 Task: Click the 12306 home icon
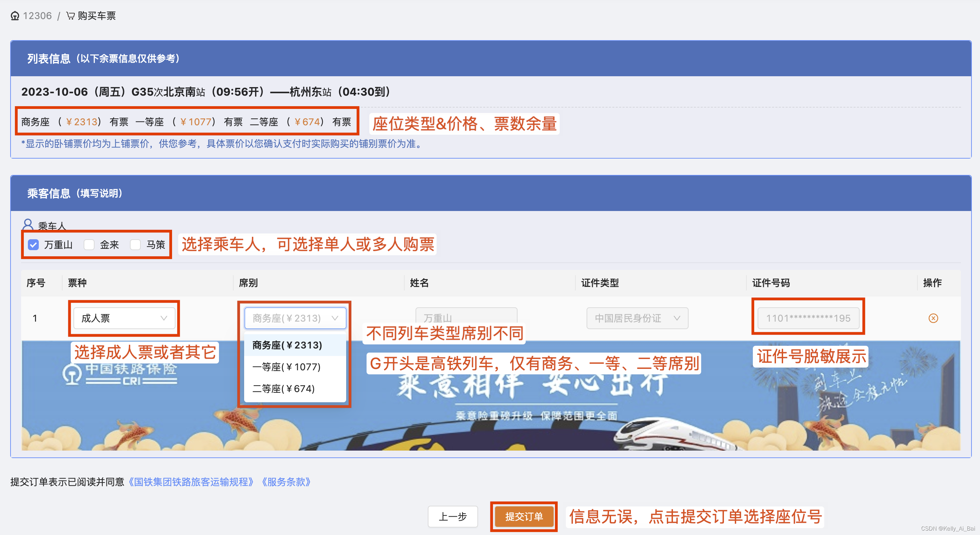click(x=15, y=16)
